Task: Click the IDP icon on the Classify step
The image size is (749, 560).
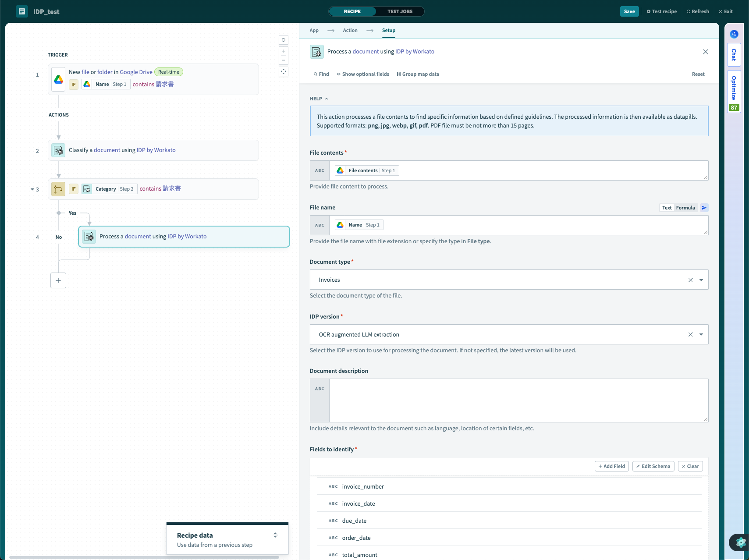Action: click(x=58, y=150)
